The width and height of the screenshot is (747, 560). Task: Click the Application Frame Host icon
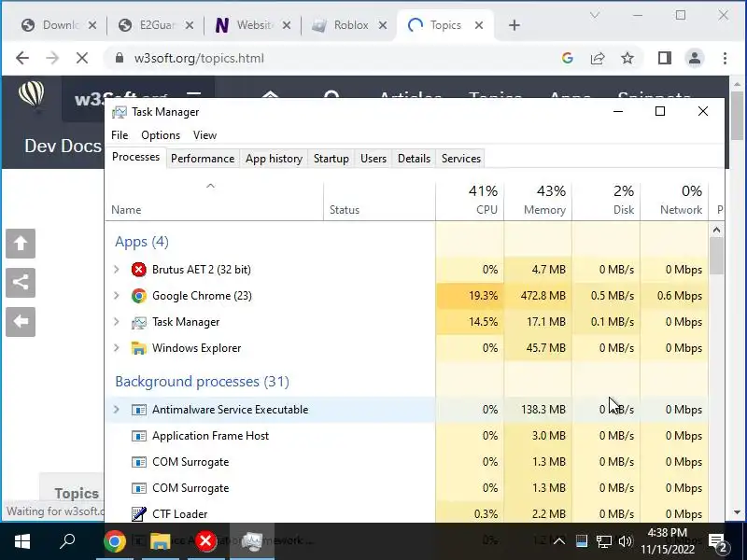point(138,436)
